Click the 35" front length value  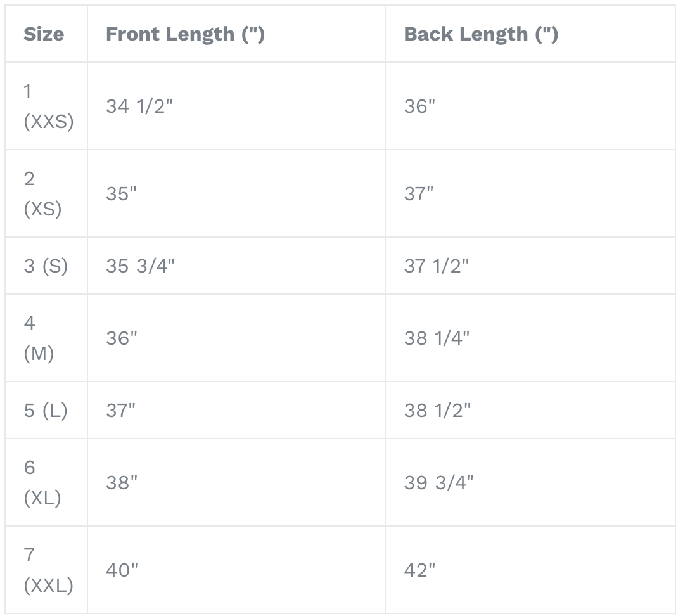point(121,193)
